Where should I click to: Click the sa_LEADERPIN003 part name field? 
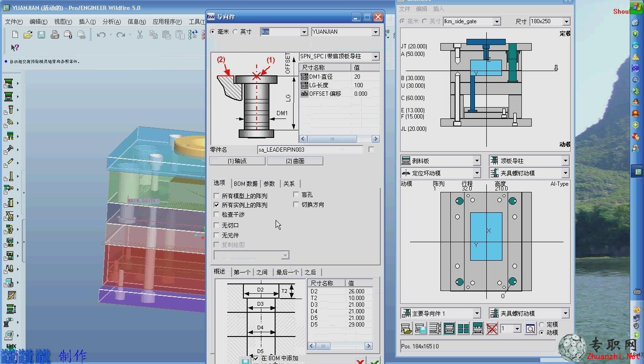310,150
